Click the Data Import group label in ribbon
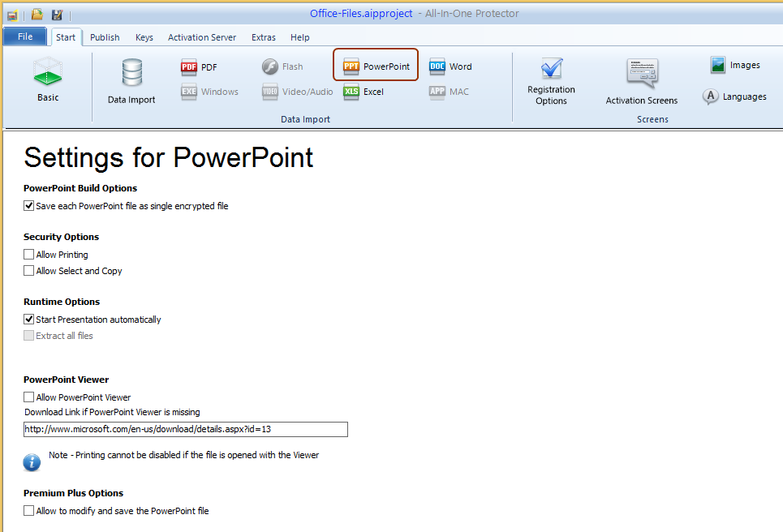The height and width of the screenshot is (532, 783). (306, 119)
